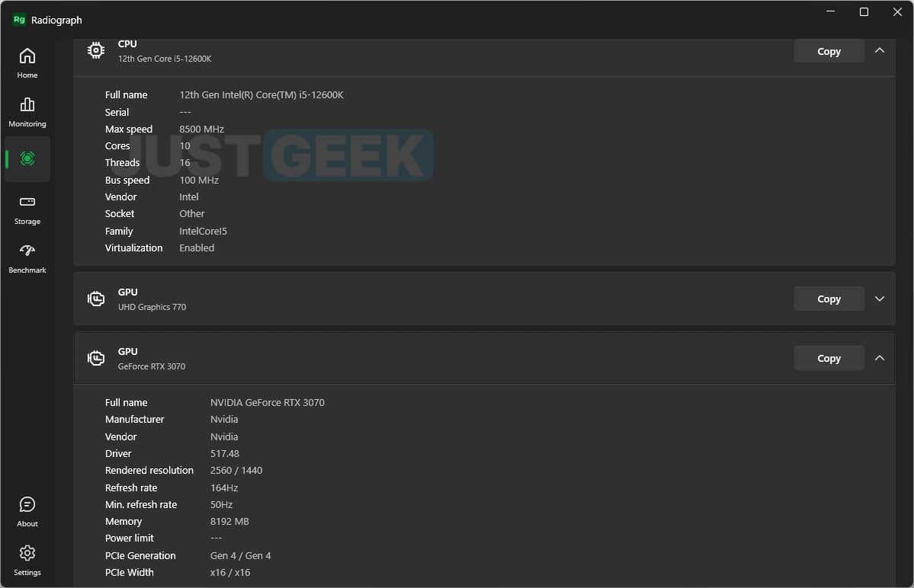Viewport: 914px width, 588px height.
Task: Copy the UHD Graphics 770 info
Action: point(829,299)
